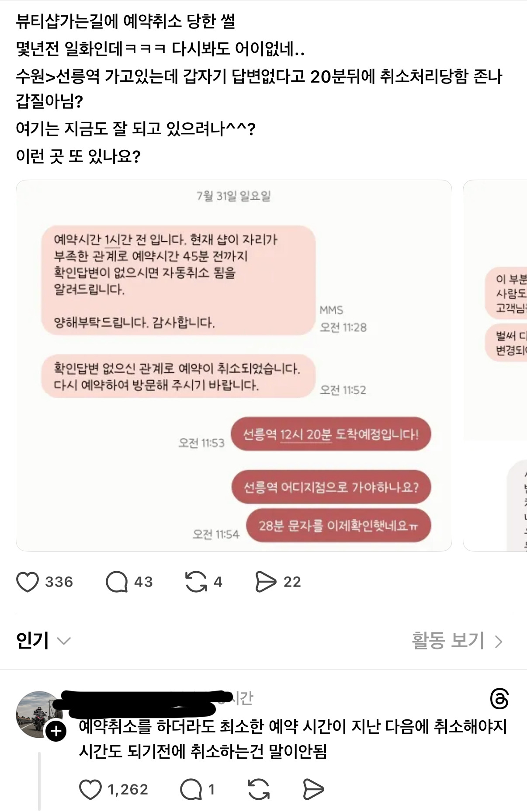Like the main post with heart icon
The image size is (527, 812).
(x=28, y=582)
